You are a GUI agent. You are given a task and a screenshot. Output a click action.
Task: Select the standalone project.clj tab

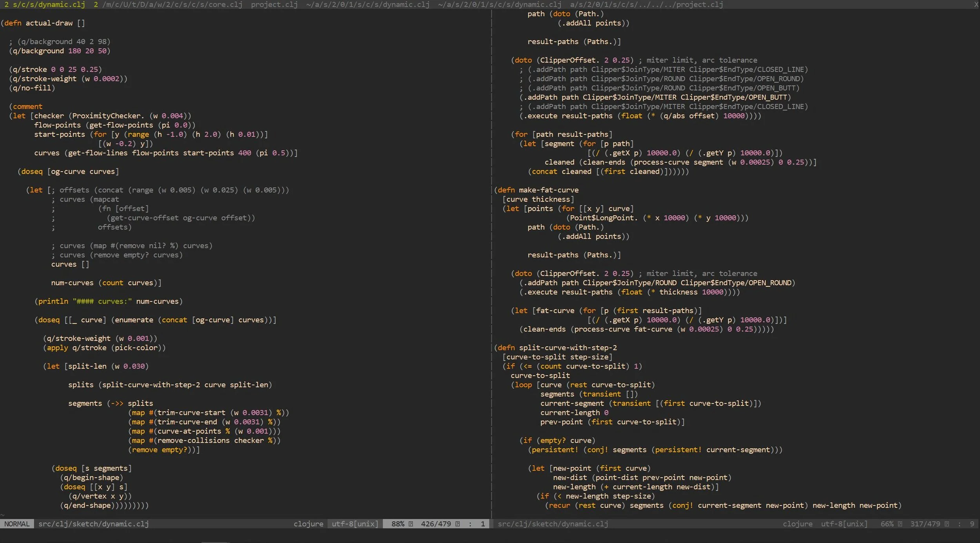[x=274, y=5]
